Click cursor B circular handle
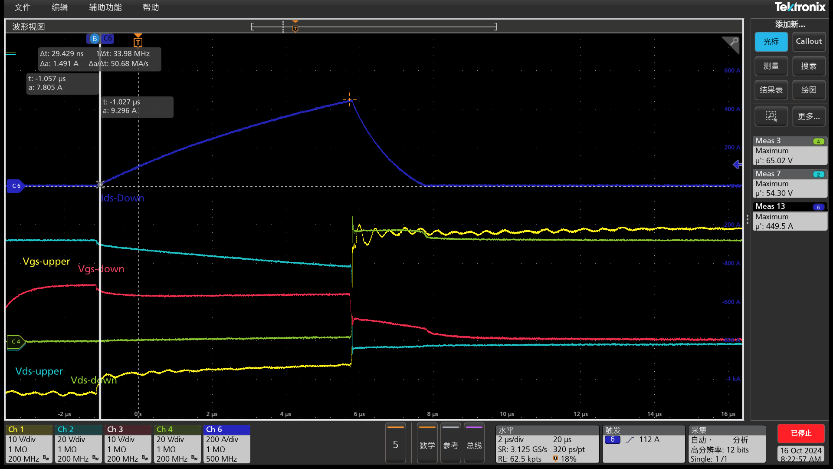833x469 pixels. pyautogui.click(x=94, y=38)
